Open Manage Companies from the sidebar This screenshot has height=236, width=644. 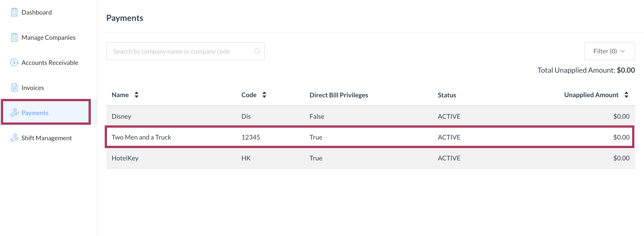[x=48, y=37]
